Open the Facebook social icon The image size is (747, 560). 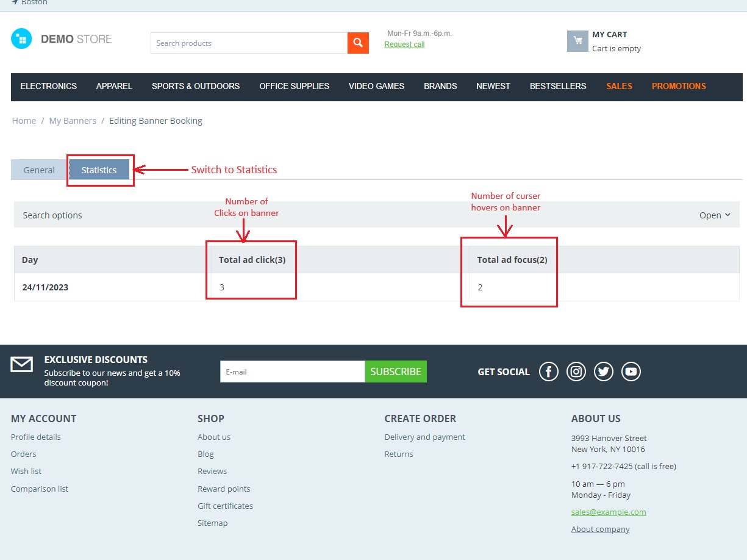pyautogui.click(x=549, y=372)
